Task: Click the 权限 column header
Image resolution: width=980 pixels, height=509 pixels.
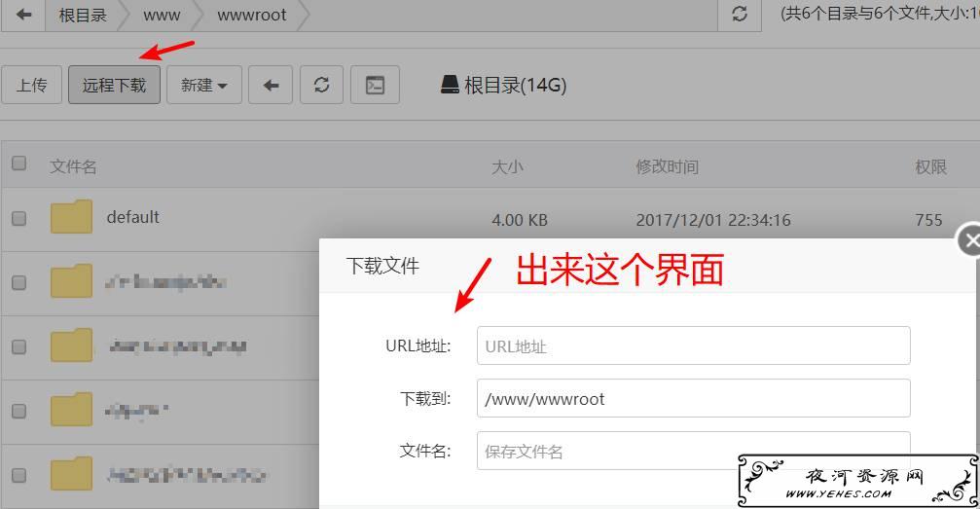Action: 930,166
